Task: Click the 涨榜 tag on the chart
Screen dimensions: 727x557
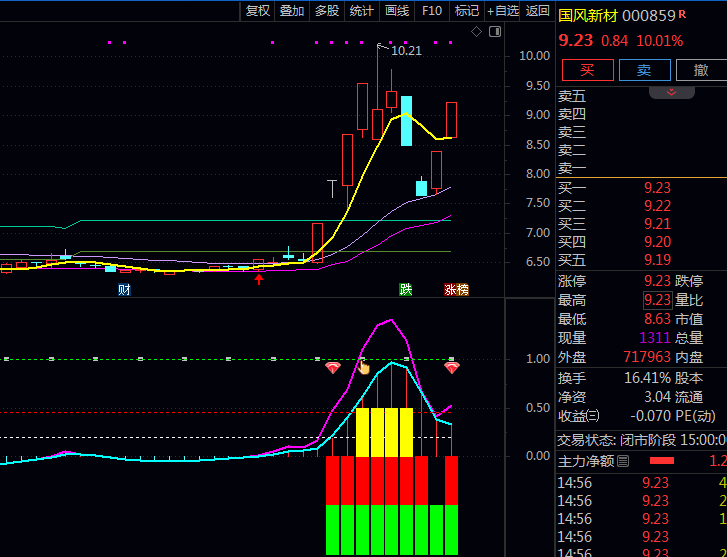Action: click(456, 290)
